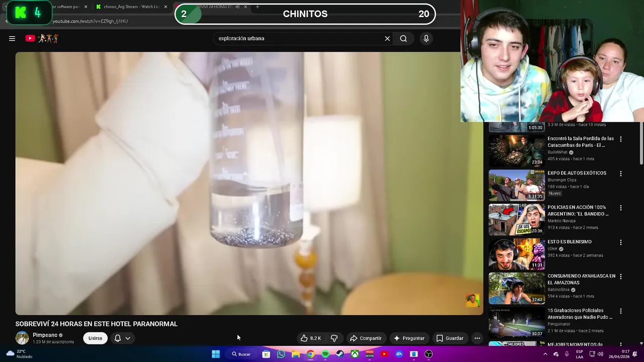
Task: Open the YouTube guide hamburger menu
Action: (12, 38)
